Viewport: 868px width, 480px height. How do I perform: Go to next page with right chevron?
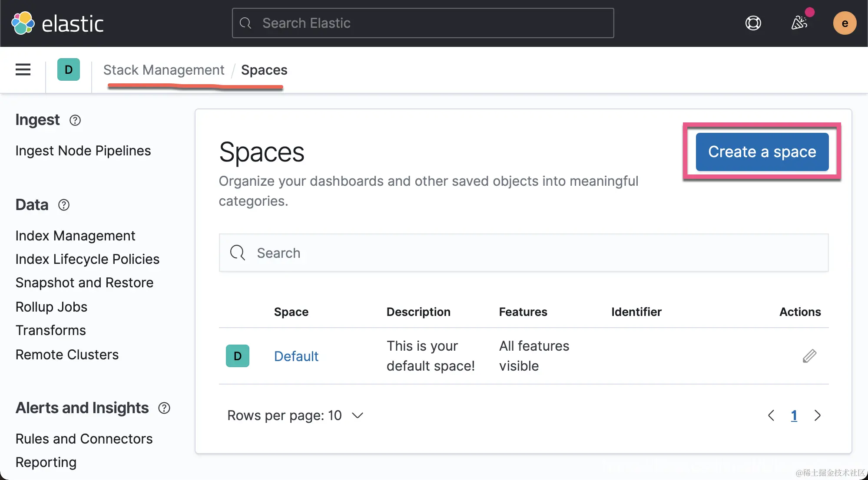(x=817, y=415)
